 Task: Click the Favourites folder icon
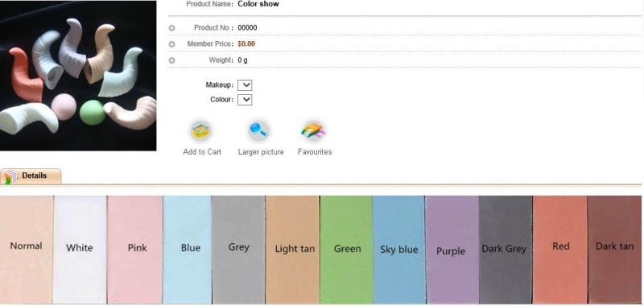click(x=314, y=130)
